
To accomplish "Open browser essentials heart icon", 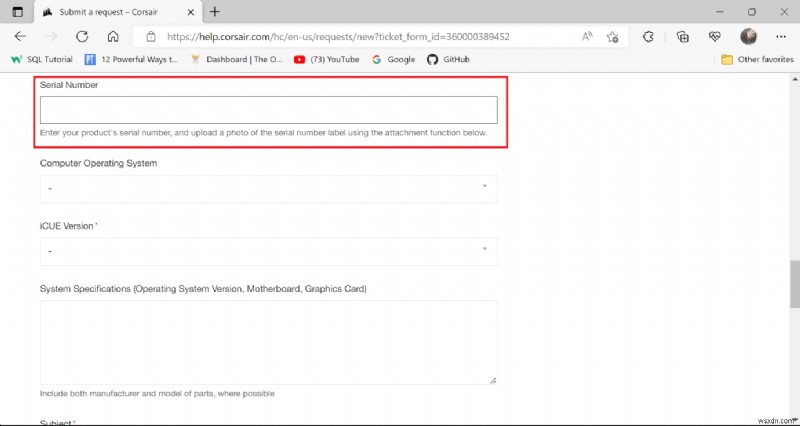I will (x=714, y=37).
